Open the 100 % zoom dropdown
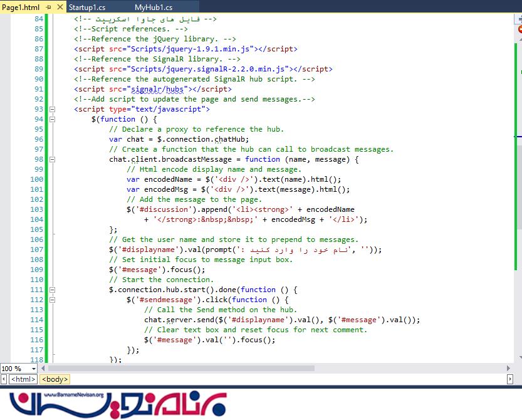 click(33, 369)
